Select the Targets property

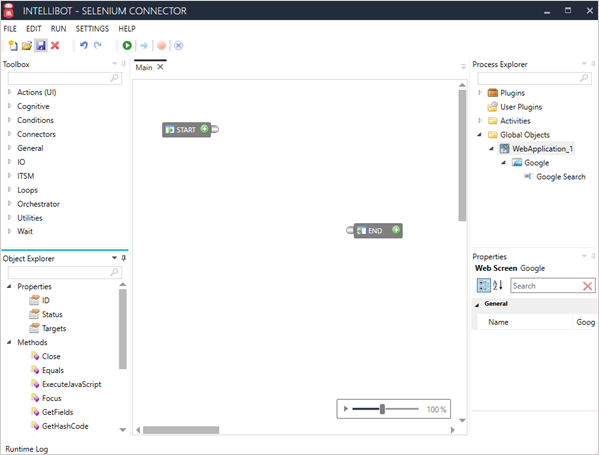(48, 328)
